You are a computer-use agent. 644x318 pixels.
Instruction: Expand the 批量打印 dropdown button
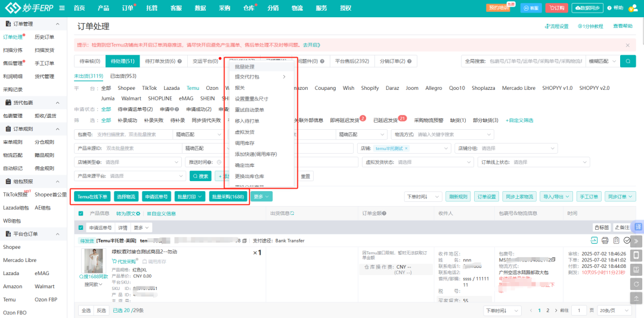pyautogui.click(x=191, y=197)
